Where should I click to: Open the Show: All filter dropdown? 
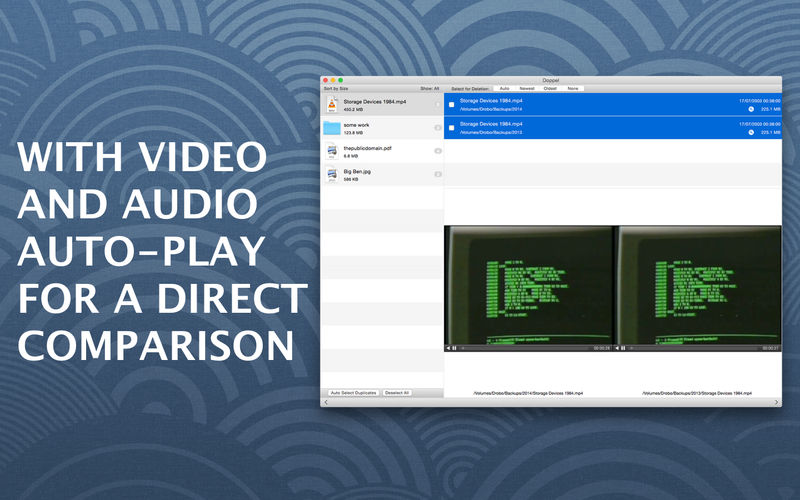[x=430, y=89]
